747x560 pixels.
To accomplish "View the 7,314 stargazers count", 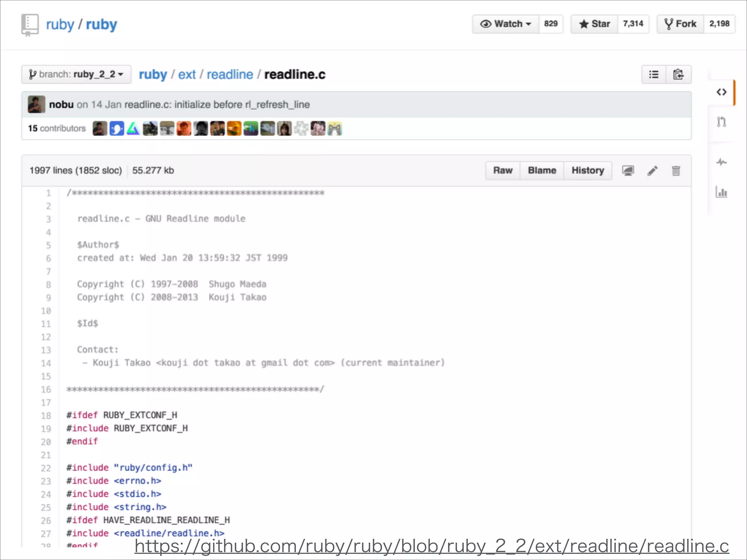I will point(633,24).
